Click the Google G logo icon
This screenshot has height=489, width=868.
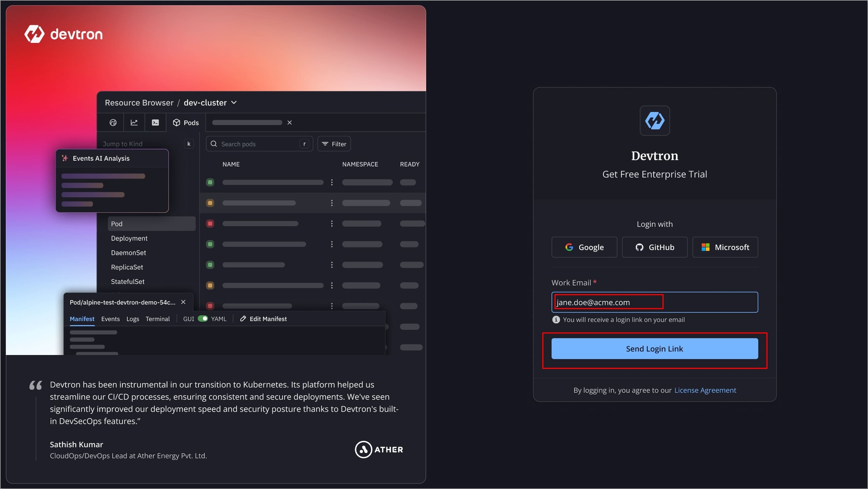coord(569,247)
